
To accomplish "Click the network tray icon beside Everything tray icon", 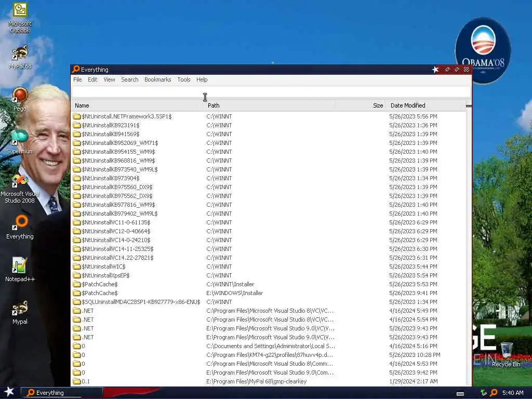I will pyautogui.click(x=484, y=393).
